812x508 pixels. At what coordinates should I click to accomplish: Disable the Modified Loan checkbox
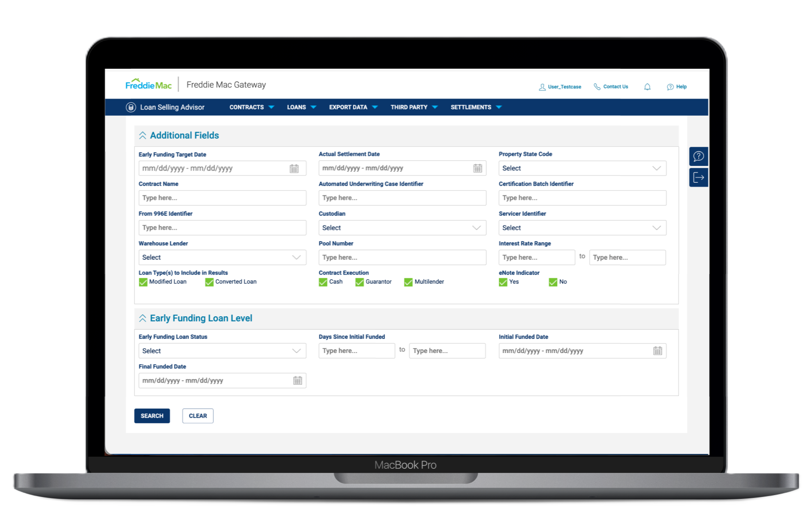click(x=143, y=282)
